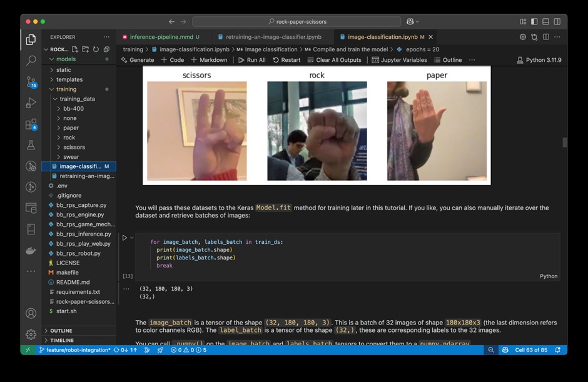This screenshot has width=588, height=382.
Task: Go back using the navigation arrow
Action: point(171,22)
